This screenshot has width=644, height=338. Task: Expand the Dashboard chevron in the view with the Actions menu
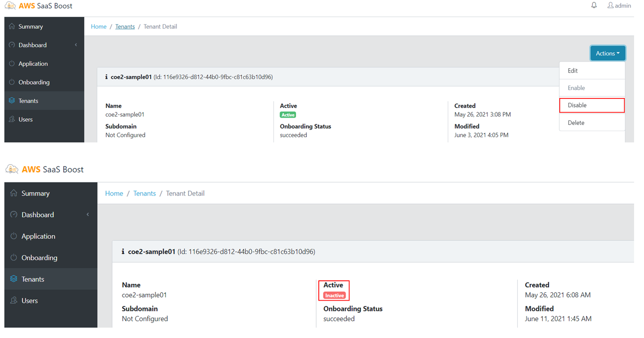pyautogui.click(x=76, y=45)
